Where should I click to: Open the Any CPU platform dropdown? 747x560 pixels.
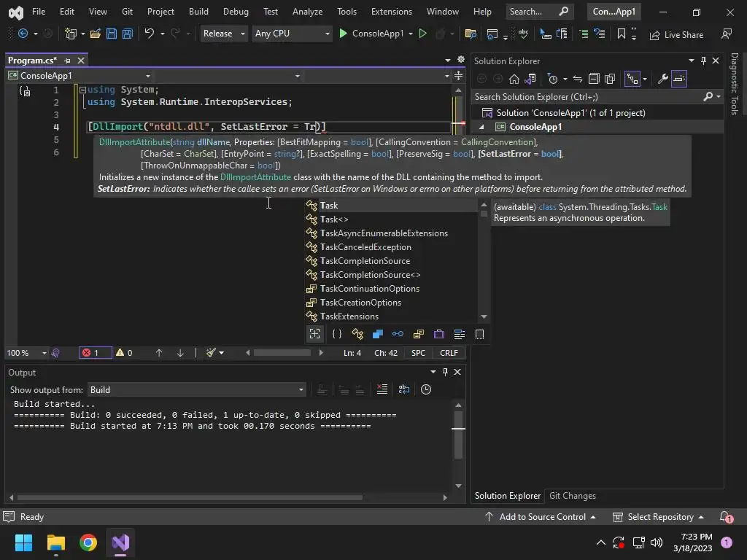tap(292, 34)
